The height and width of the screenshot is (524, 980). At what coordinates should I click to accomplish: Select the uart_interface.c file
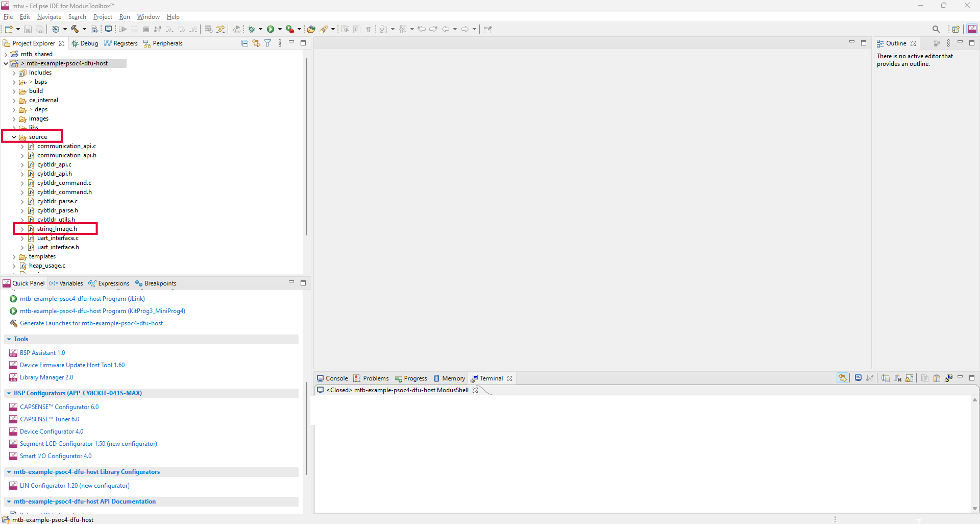(58, 238)
